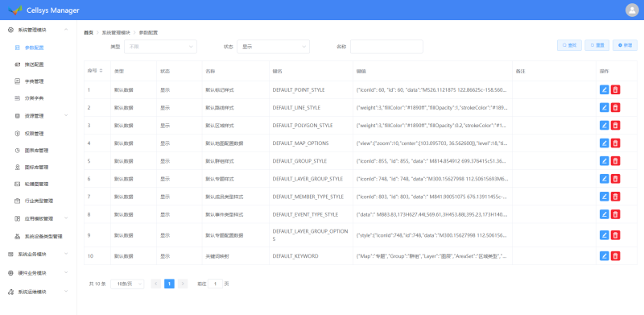Delete the DEFAULT_LAYER_GROUP_OPTIONS row

pyautogui.click(x=615, y=234)
